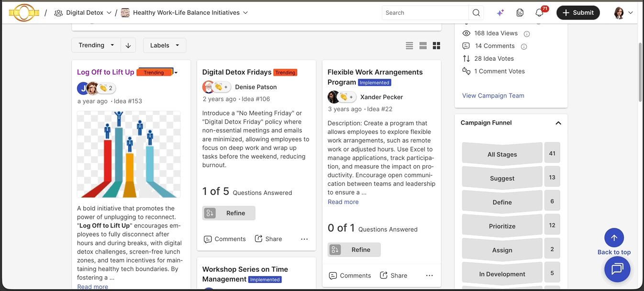This screenshot has height=291, width=644.
Task: Click View Campaign Team link
Action: point(493,96)
